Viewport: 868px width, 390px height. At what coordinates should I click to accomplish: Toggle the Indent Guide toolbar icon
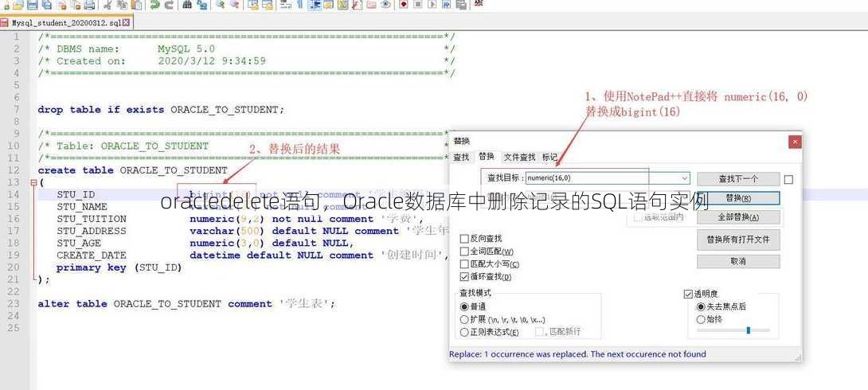(315, 5)
